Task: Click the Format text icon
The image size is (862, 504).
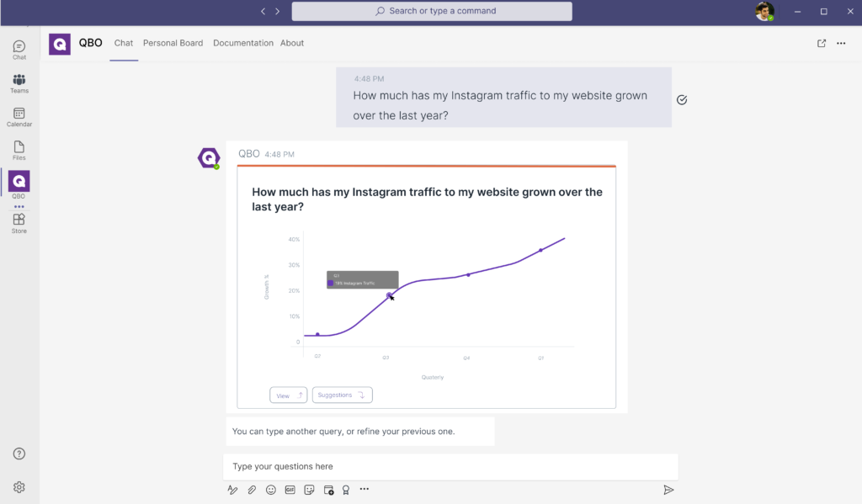Action: point(232,490)
